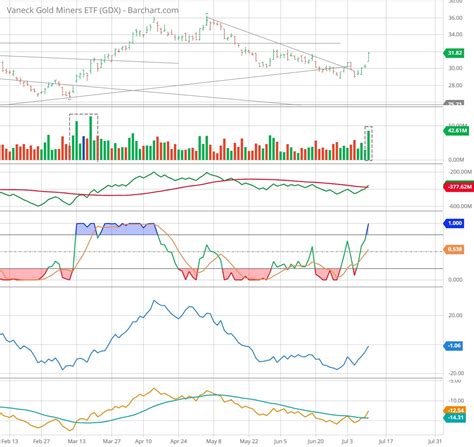Click the Vaneck Gold Miners ETF chart title

(x=93, y=10)
